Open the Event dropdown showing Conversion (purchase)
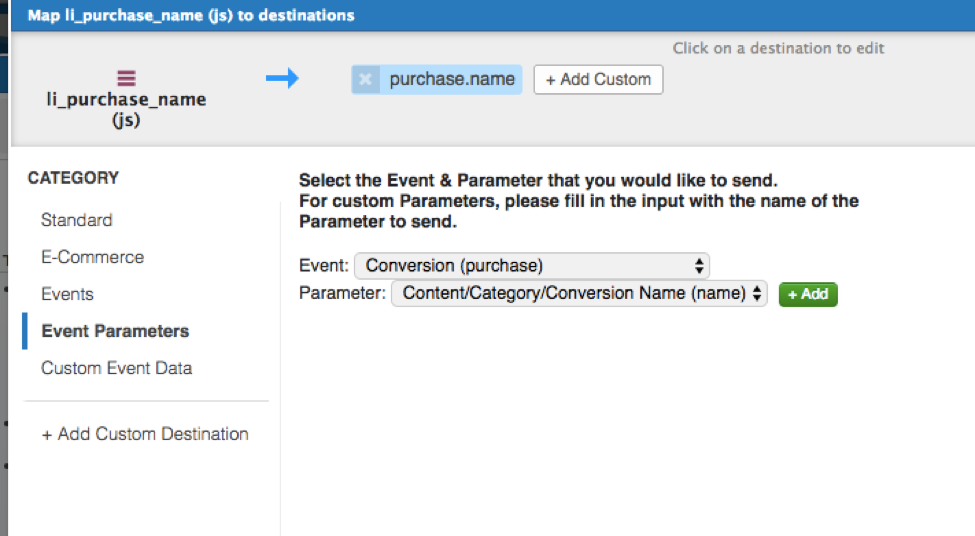 click(x=532, y=266)
